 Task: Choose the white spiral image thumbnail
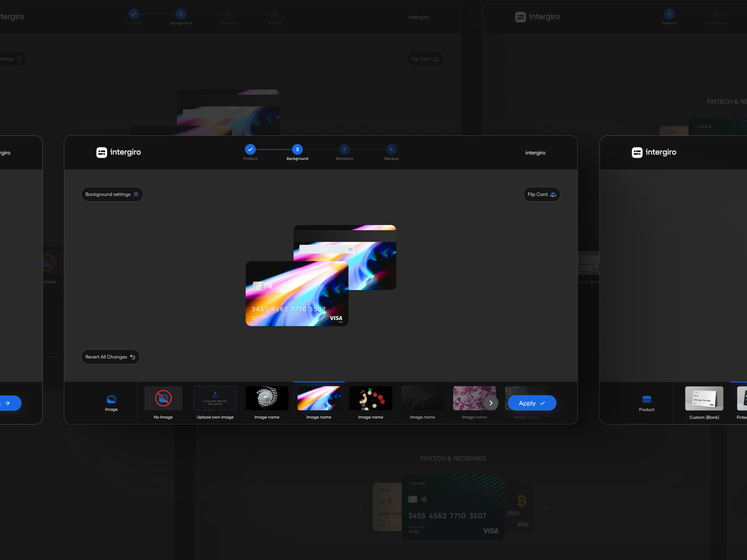[x=267, y=398]
